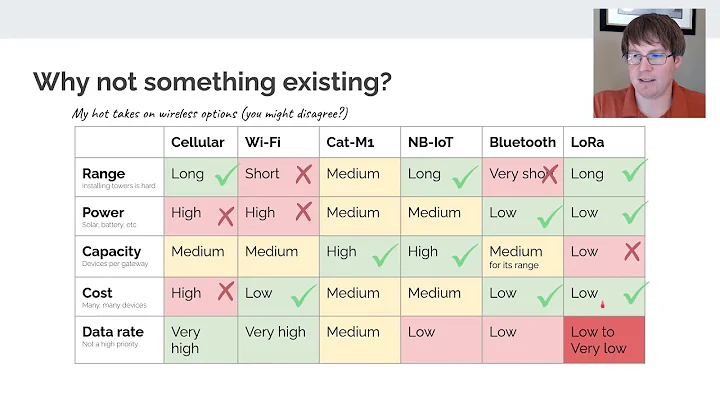The width and height of the screenshot is (720, 404).
Task: Click the green checkmark in Bluetooth Power cell
Action: pyautogui.click(x=548, y=215)
